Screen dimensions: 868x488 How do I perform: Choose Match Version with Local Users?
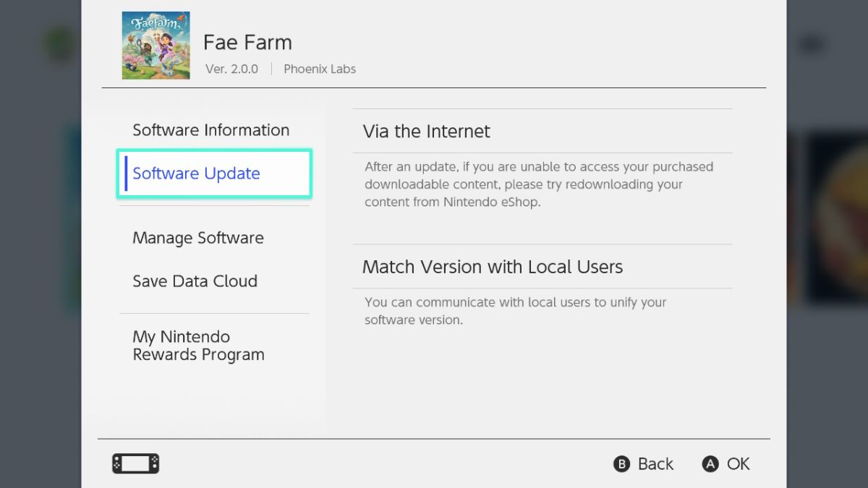coord(492,266)
